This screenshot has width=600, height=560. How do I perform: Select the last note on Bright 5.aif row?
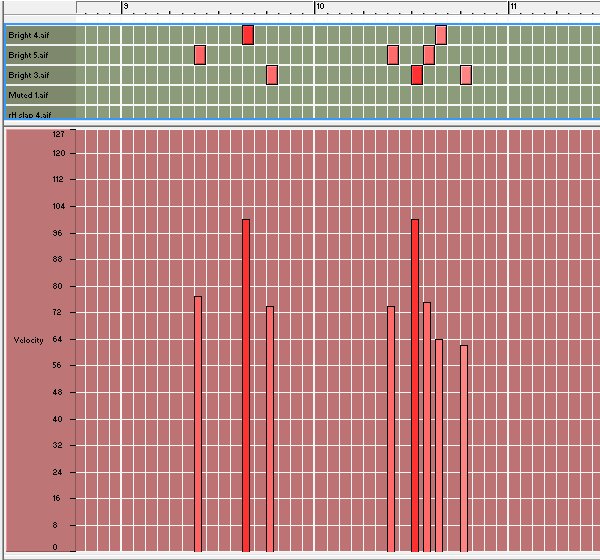click(x=428, y=55)
